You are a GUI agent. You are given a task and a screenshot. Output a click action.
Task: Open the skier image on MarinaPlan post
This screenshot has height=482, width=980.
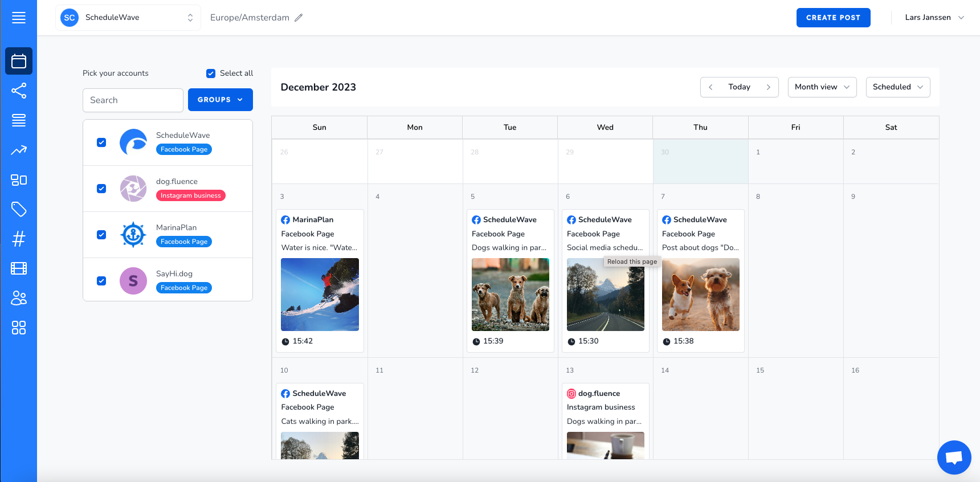click(320, 295)
